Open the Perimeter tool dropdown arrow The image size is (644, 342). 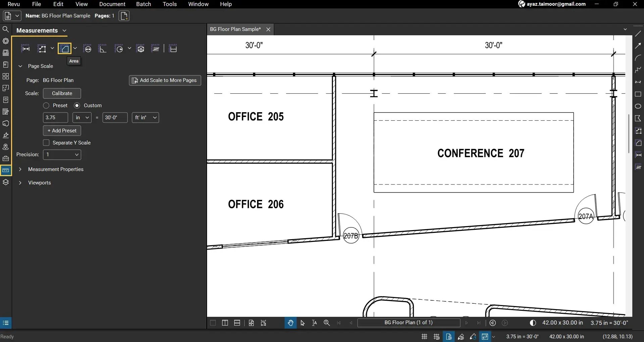pos(52,48)
